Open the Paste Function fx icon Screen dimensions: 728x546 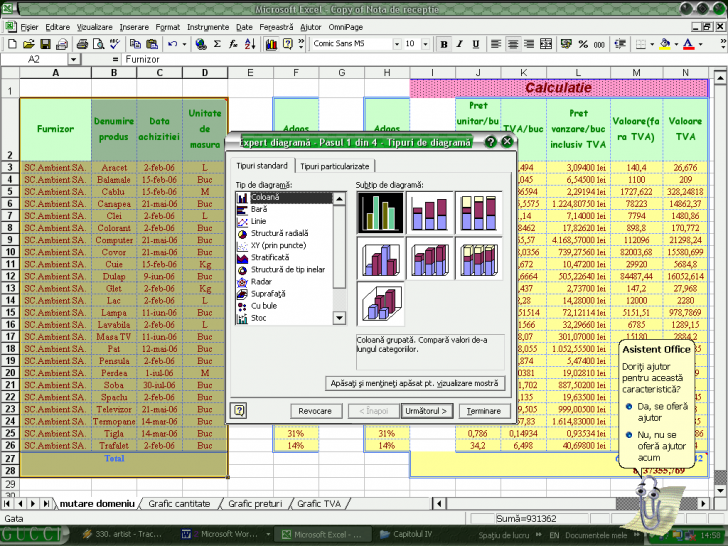233,44
